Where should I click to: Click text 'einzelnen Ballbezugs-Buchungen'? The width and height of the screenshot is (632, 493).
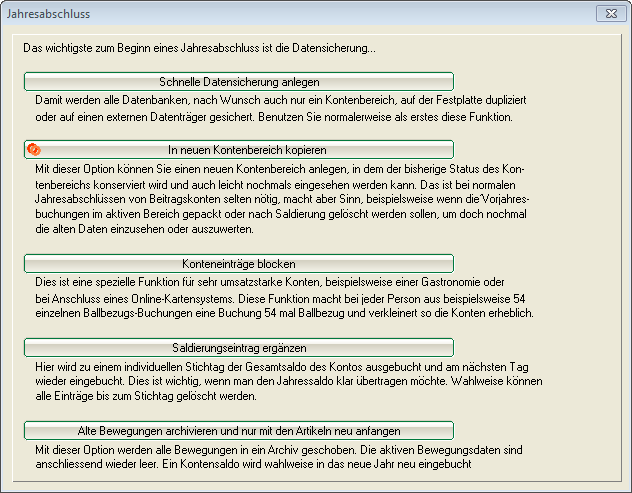[114, 313]
